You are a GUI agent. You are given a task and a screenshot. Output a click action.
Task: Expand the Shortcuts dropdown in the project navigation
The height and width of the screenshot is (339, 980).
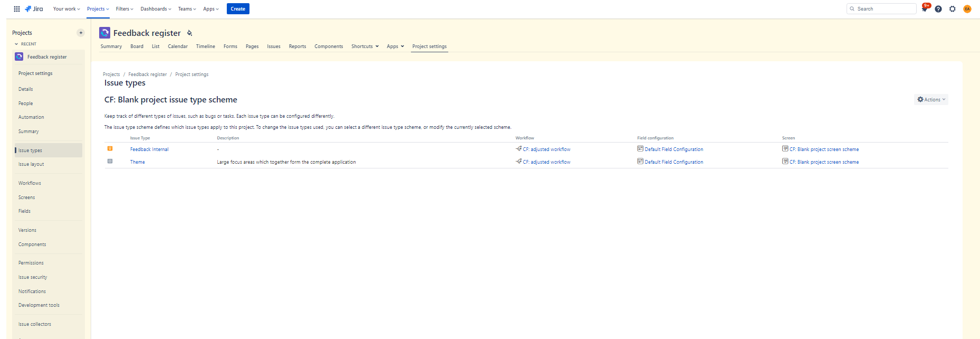tap(365, 46)
